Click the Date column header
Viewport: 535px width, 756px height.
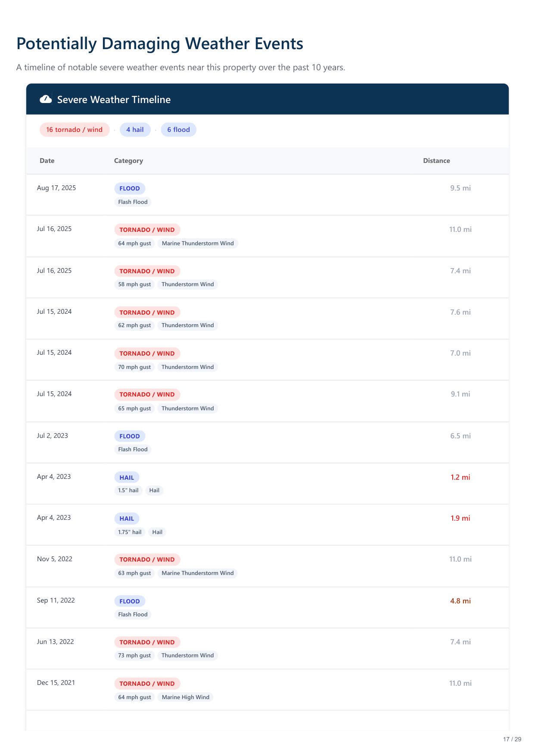47,161
